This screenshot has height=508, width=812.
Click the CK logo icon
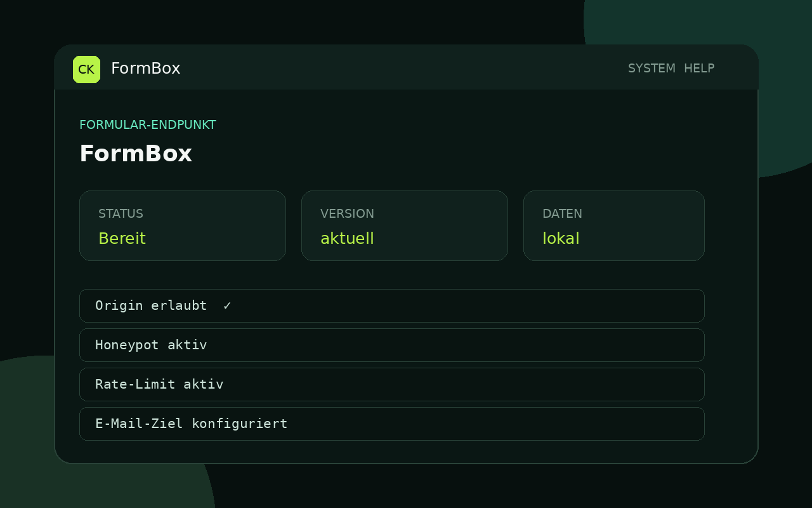point(86,69)
